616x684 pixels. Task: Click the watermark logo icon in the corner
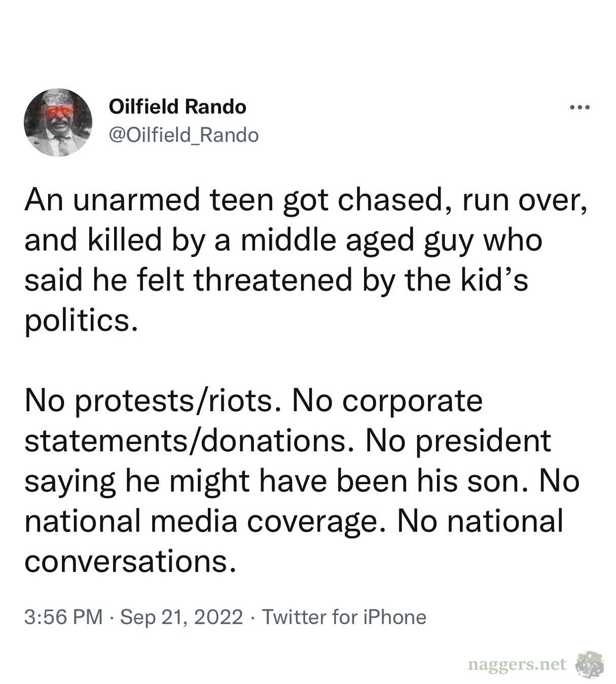(589, 664)
